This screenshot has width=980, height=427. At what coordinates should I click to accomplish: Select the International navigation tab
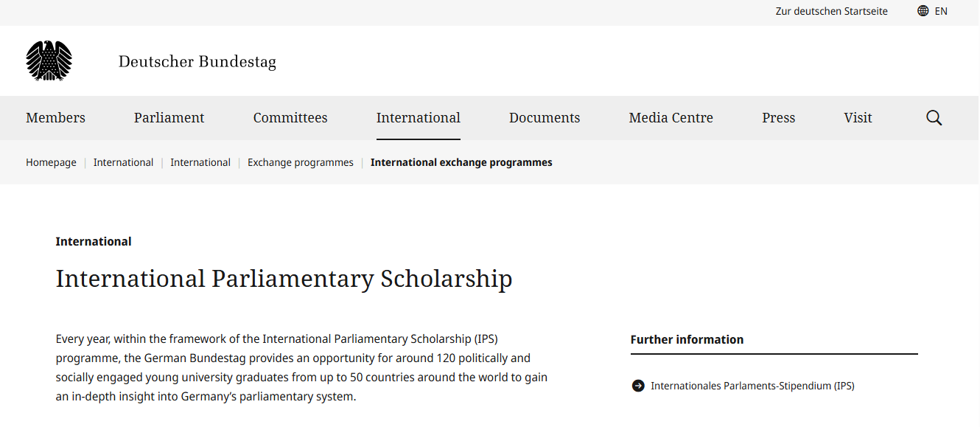(x=418, y=117)
